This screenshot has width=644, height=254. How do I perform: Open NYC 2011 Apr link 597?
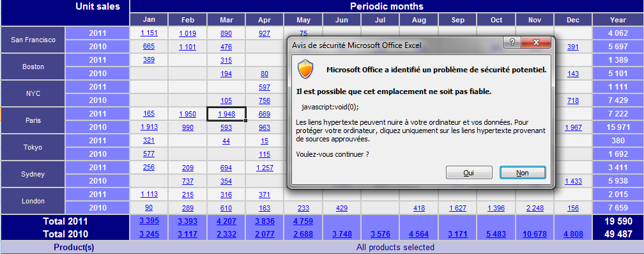click(x=264, y=87)
